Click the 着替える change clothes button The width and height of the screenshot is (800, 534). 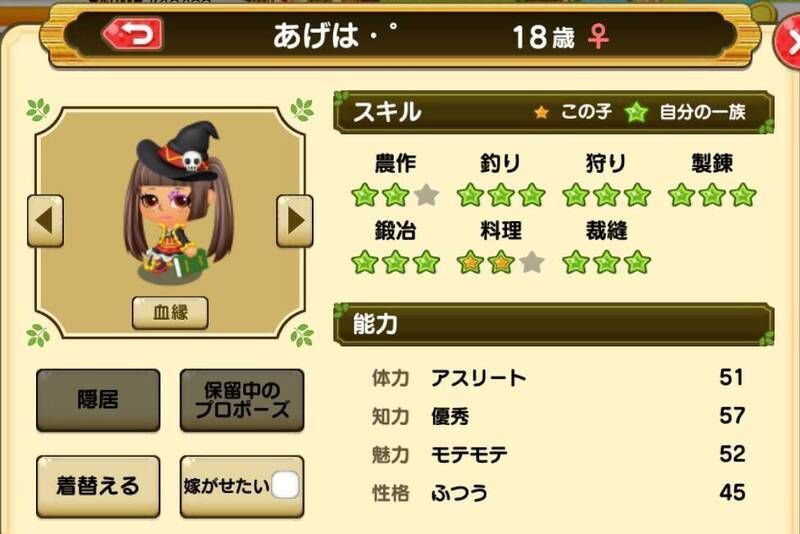point(98,487)
